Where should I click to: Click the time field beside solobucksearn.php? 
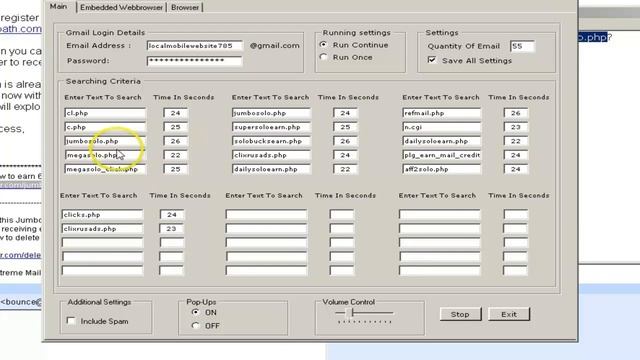pyautogui.click(x=345, y=141)
